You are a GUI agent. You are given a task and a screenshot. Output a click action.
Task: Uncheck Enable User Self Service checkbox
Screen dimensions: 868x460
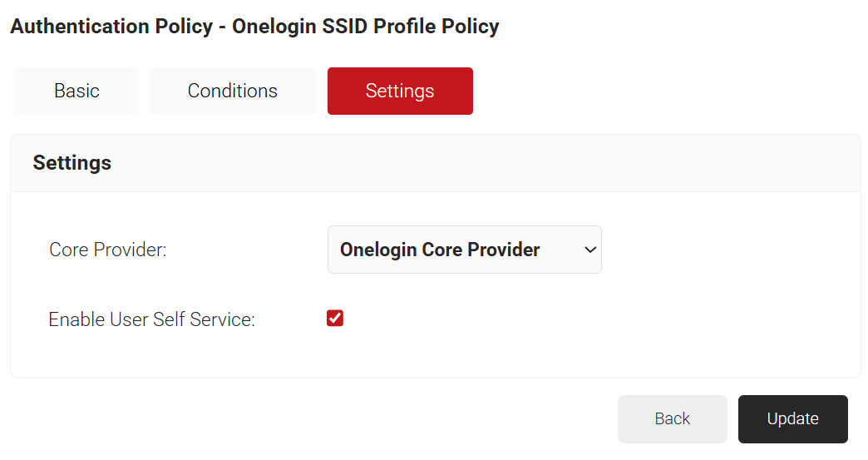pos(335,319)
